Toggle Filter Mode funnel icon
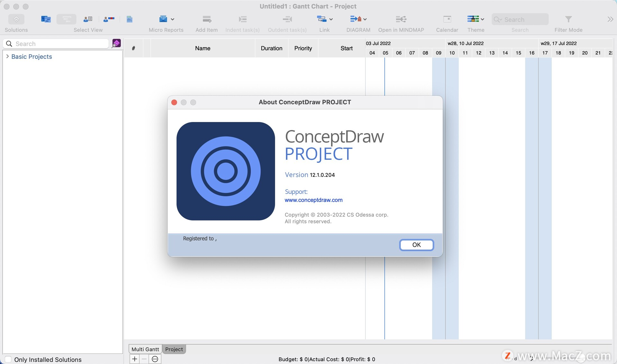 point(568,19)
